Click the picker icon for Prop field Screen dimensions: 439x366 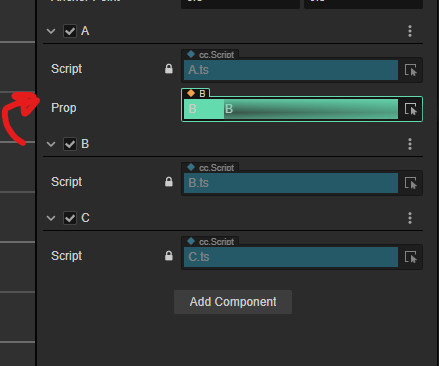(x=411, y=109)
